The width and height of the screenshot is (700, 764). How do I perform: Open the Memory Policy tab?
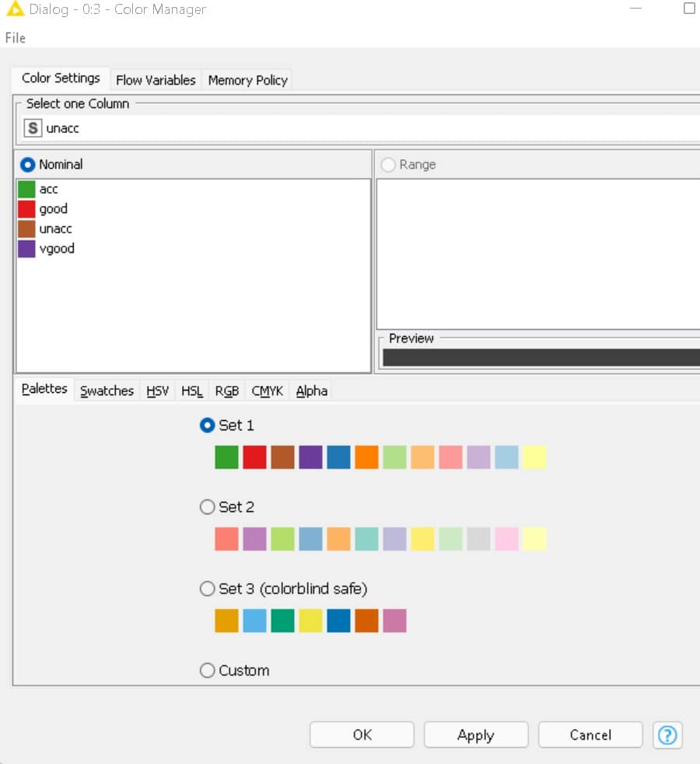point(247,80)
